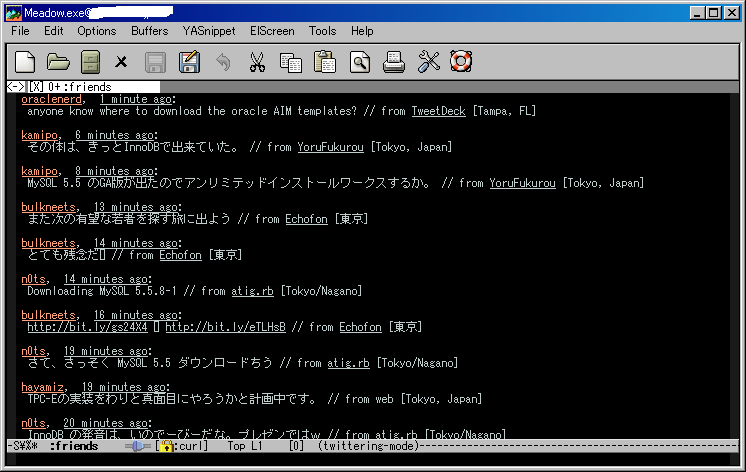Print buffer using the printer icon

[x=394, y=62]
